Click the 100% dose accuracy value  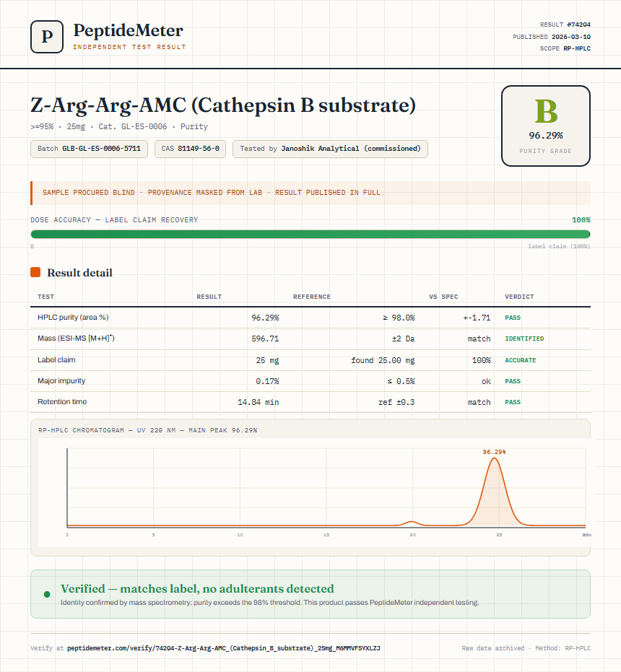pyautogui.click(x=581, y=220)
